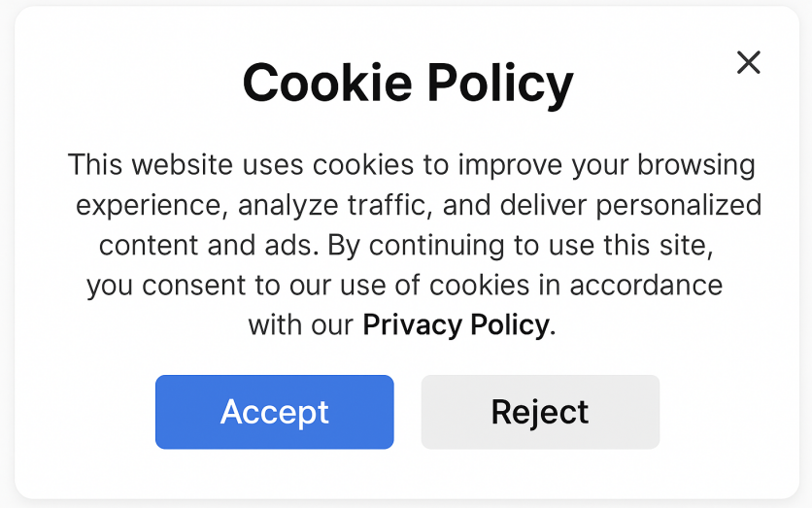The height and width of the screenshot is (508, 812).
Task: Select the gray Reject button
Action: (x=540, y=412)
